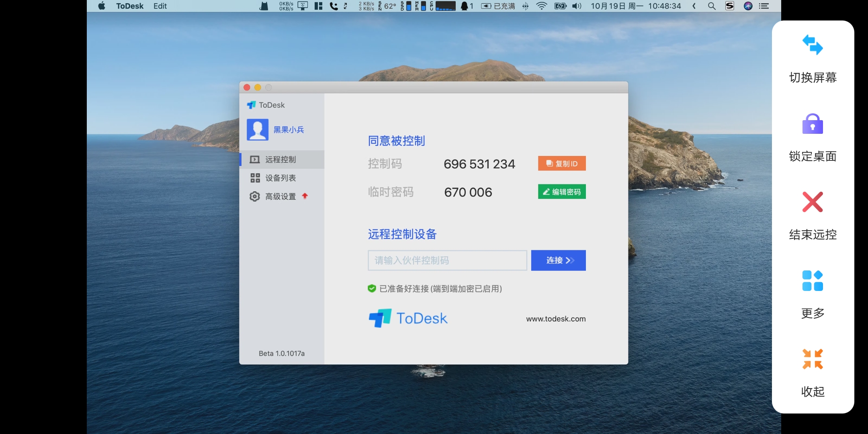
Task: Open the www.todesk.com link
Action: (556, 319)
